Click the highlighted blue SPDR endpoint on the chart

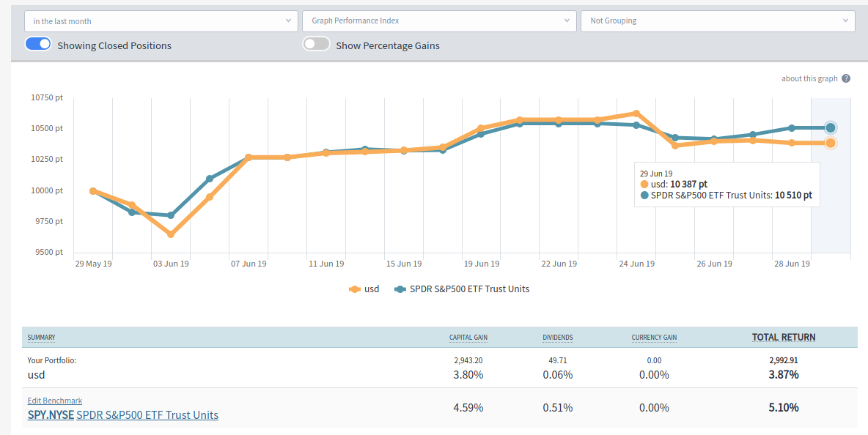(x=830, y=127)
